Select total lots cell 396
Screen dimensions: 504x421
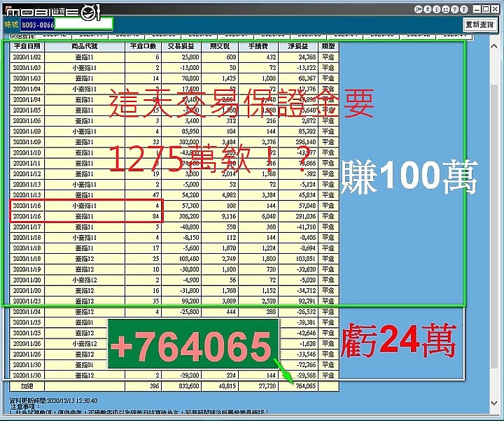tap(143, 386)
